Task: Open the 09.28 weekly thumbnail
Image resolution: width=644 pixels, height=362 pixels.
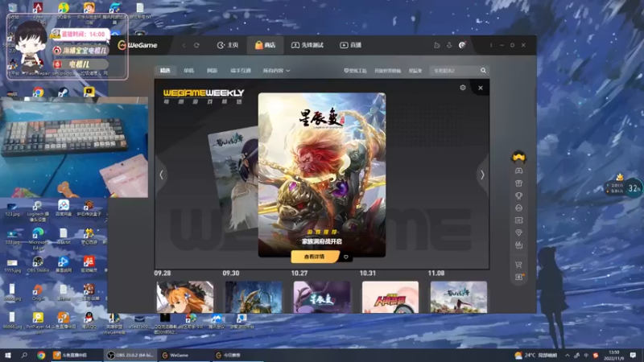Action: point(185,297)
